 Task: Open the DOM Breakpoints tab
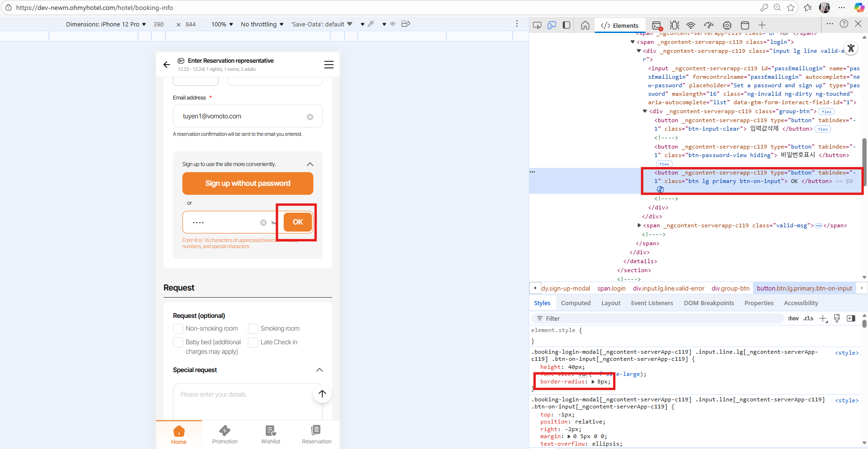[x=709, y=303]
